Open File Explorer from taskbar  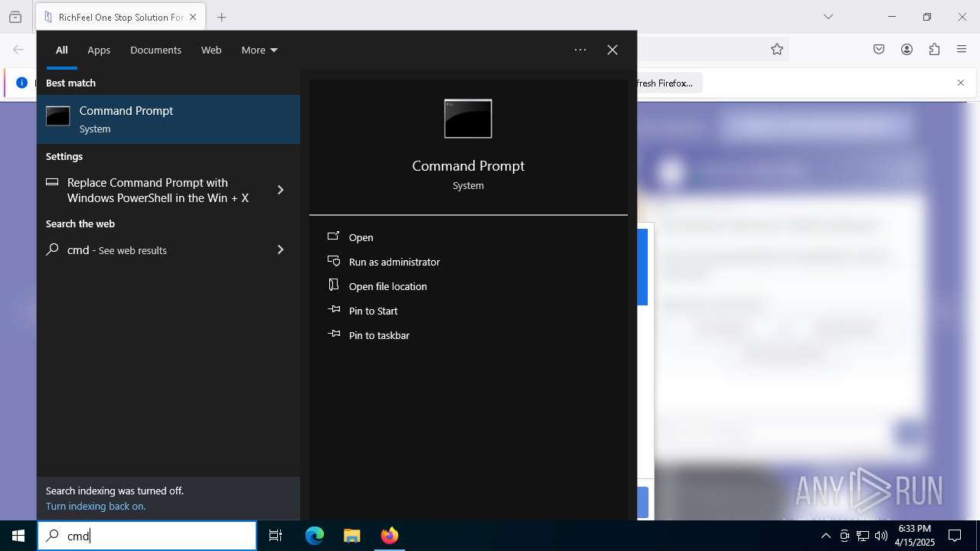[x=352, y=536]
